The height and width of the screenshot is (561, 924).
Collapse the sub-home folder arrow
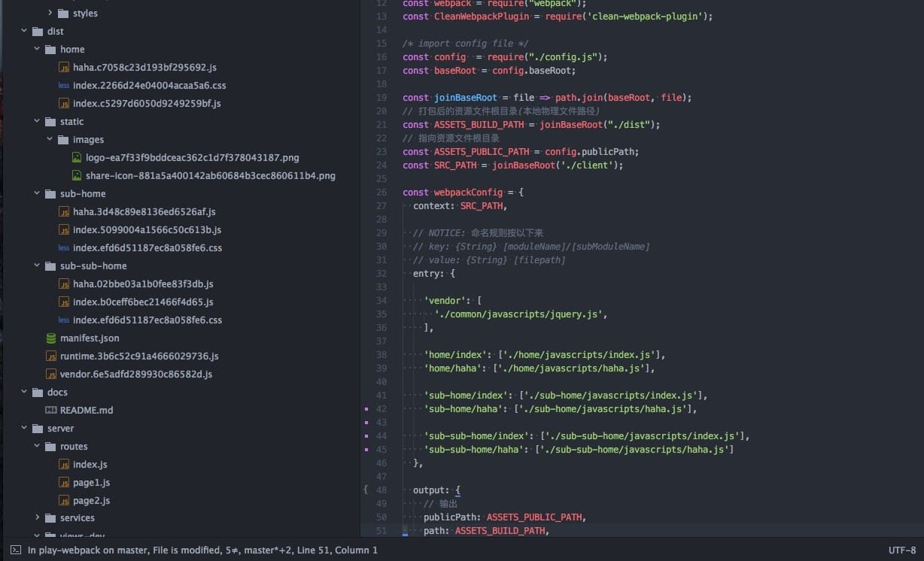click(x=38, y=194)
